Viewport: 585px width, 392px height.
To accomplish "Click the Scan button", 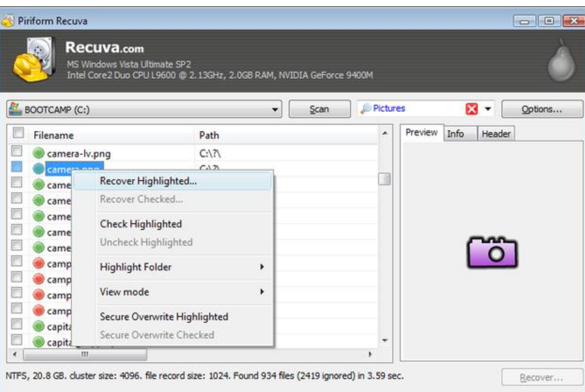I will tap(319, 110).
